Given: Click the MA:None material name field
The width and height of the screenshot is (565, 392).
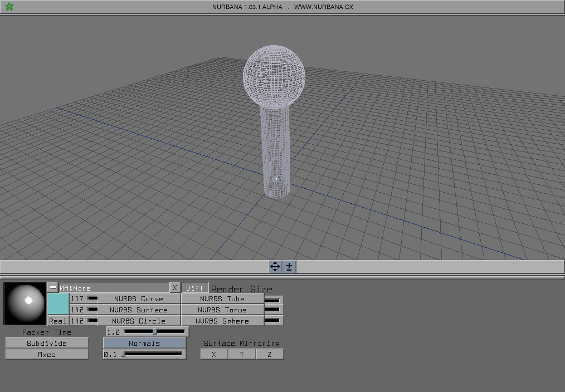Looking at the screenshot, I should 114,288.
